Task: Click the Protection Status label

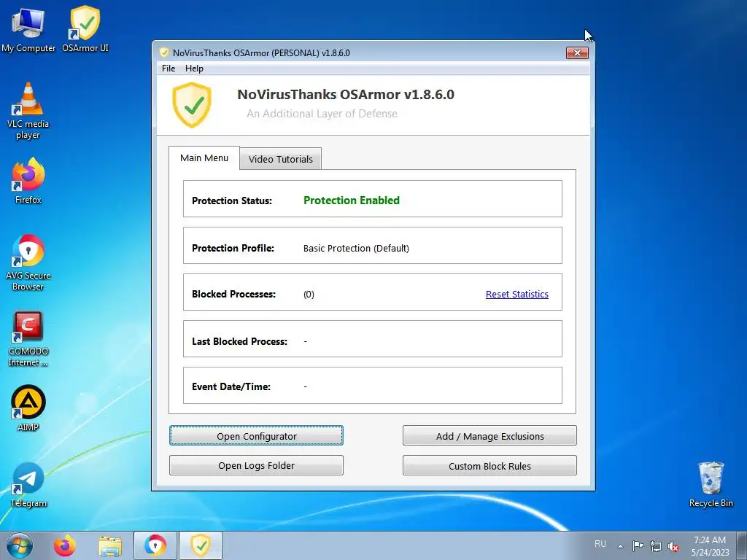Action: (232, 201)
